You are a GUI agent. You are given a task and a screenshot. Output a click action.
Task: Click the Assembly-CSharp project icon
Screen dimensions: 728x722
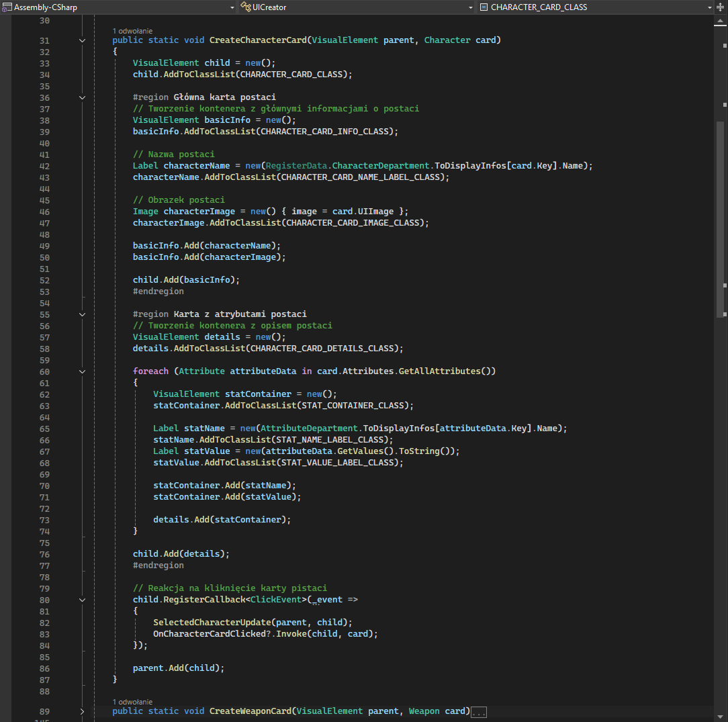(7, 7)
